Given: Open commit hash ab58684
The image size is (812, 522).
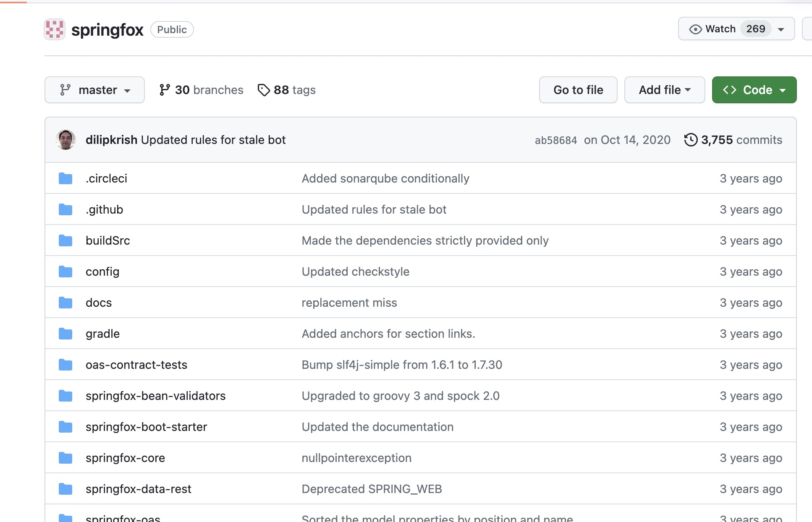Looking at the screenshot, I should pos(555,140).
